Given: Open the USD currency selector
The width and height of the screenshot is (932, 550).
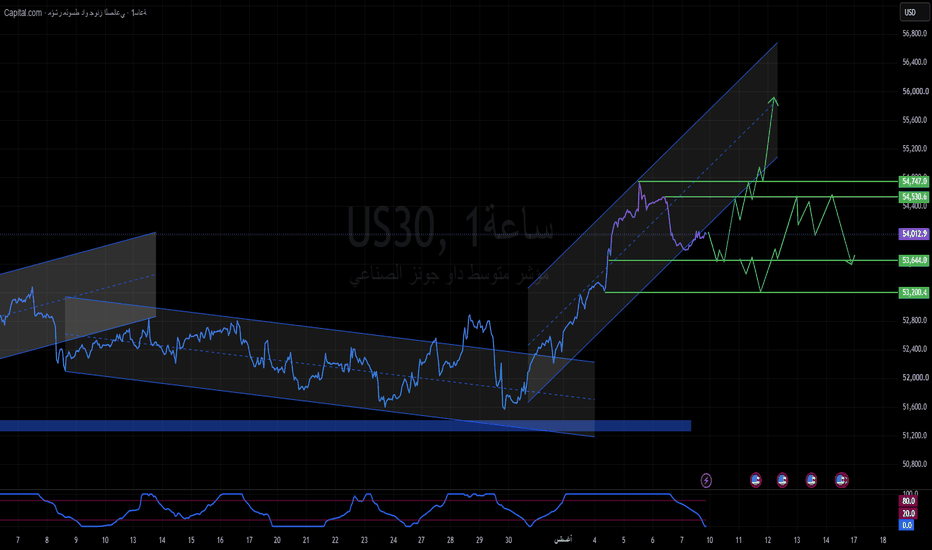Looking at the screenshot, I should coord(914,12).
